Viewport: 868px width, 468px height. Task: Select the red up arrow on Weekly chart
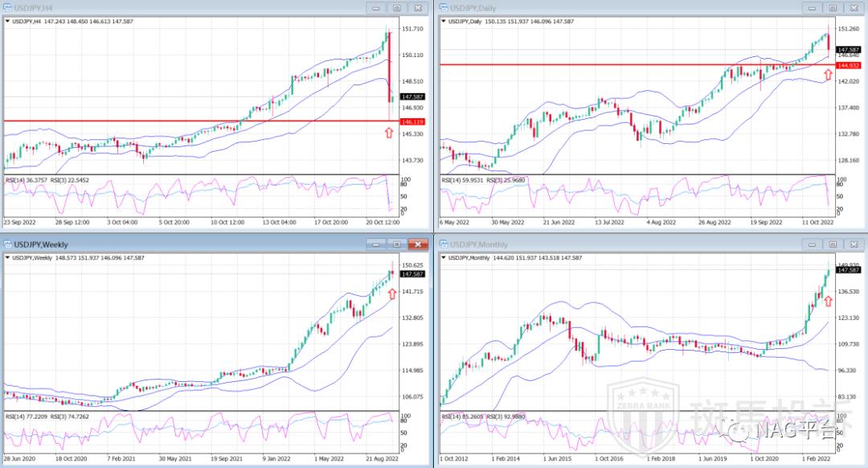pos(393,292)
